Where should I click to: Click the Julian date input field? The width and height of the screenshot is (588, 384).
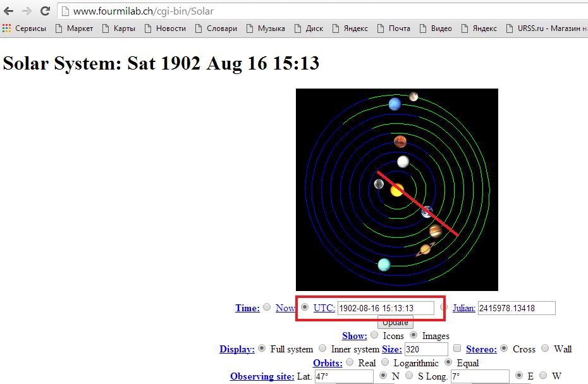point(516,308)
